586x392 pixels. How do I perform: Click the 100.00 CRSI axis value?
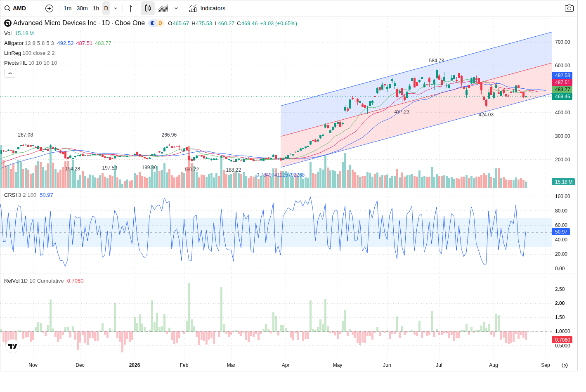click(562, 196)
